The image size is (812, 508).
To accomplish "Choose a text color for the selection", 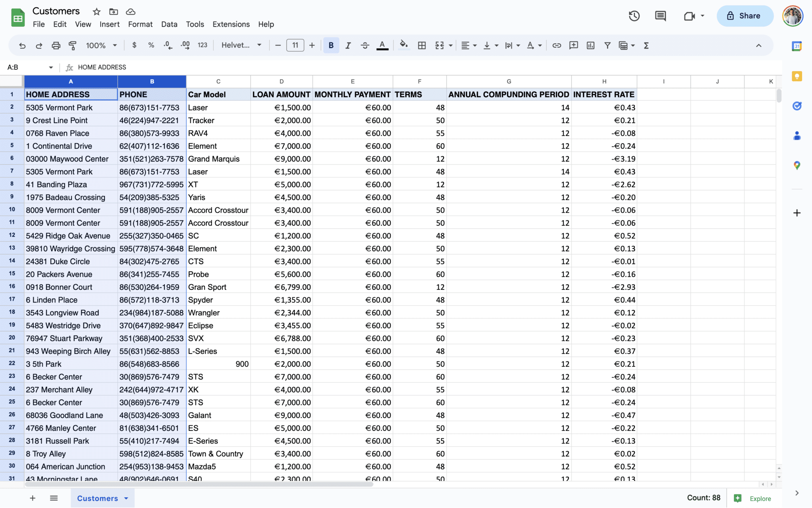I will (x=381, y=45).
